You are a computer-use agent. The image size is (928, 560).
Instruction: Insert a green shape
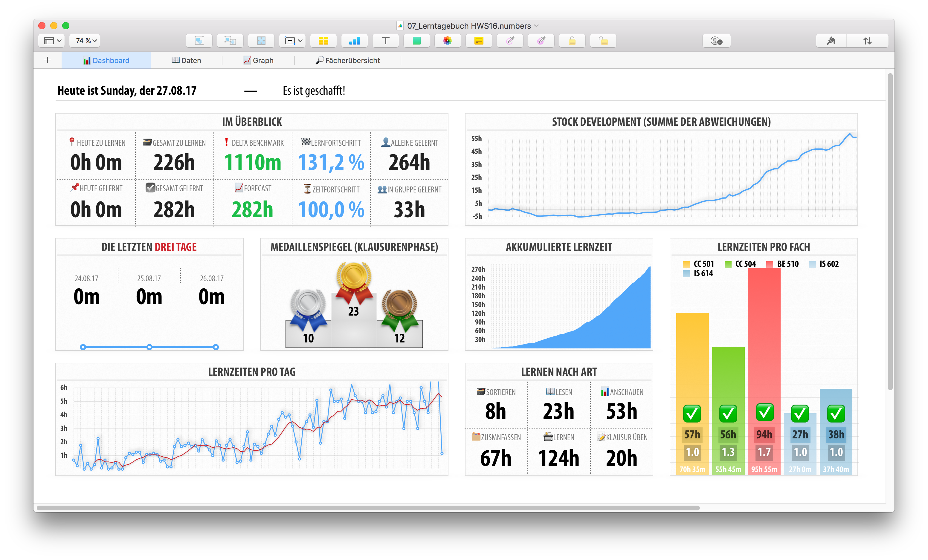click(416, 41)
